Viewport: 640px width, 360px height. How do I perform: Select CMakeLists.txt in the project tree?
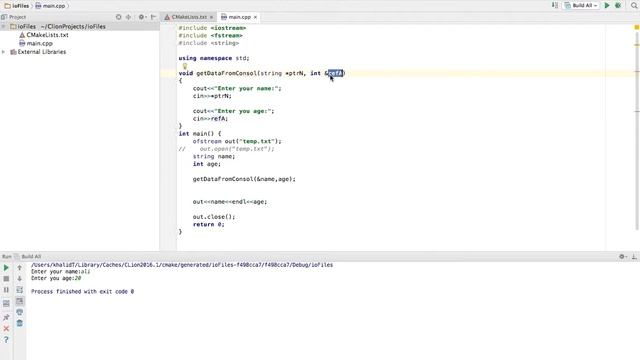[x=43, y=35]
